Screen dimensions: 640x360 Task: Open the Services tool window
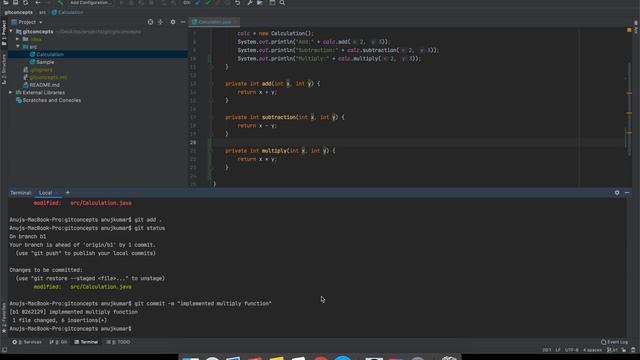27,342
